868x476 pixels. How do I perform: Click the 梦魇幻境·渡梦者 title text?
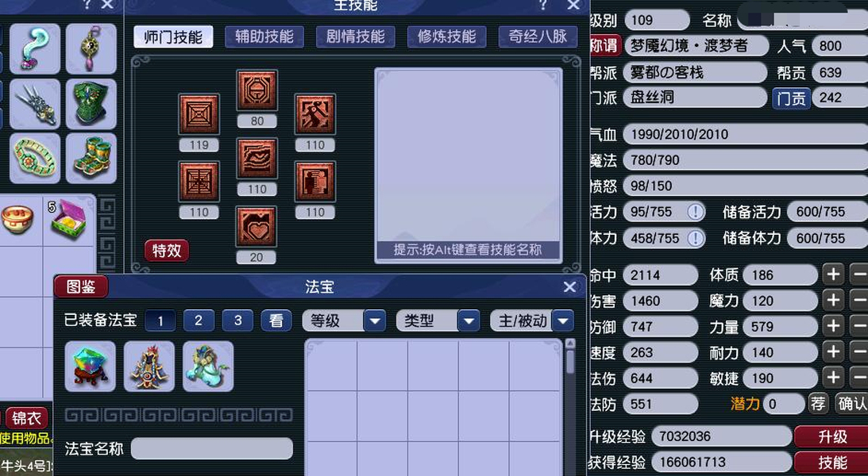(x=689, y=46)
